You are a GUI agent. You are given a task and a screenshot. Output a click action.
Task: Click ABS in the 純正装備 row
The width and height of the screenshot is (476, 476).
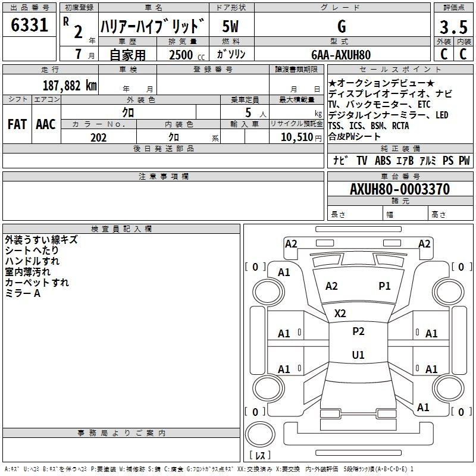(x=383, y=161)
